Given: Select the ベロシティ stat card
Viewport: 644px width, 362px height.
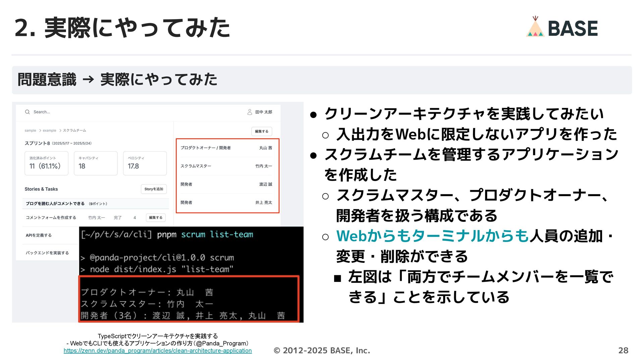Looking at the screenshot, I should (145, 163).
